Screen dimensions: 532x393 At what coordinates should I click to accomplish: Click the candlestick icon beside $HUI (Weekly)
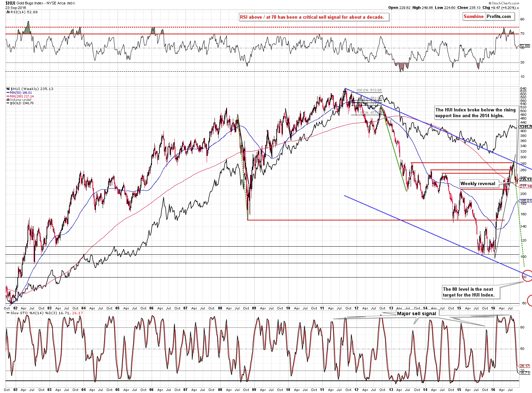8,89
